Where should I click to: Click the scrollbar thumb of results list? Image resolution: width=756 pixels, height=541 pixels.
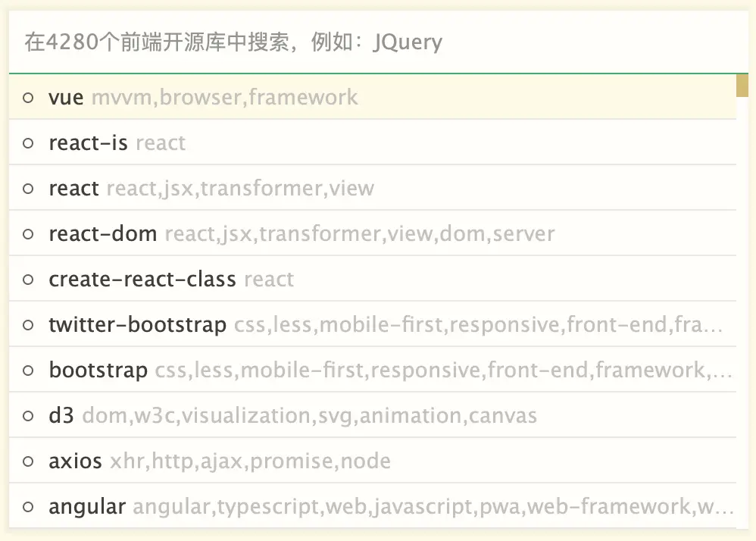pos(742,86)
